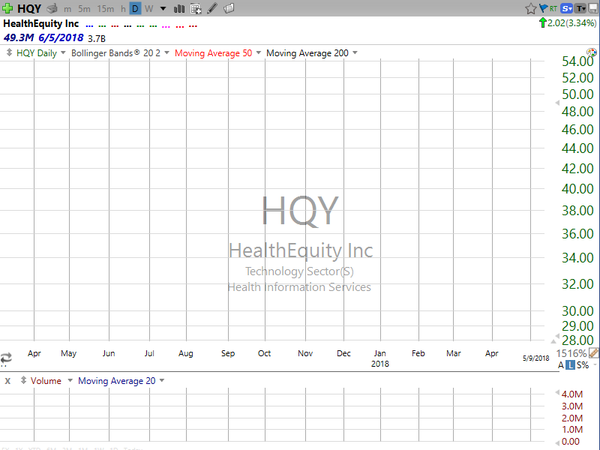Toggle the L logarithmic scale option
This screenshot has width=600, height=450.
570,365
